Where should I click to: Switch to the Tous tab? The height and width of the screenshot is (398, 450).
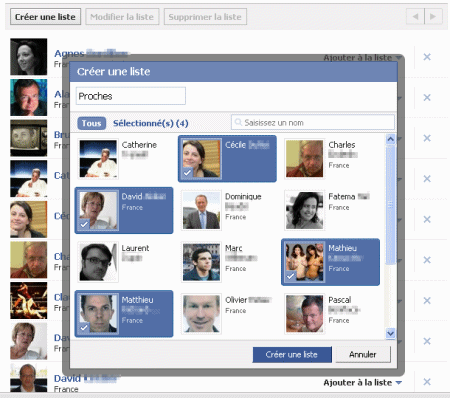pos(92,123)
